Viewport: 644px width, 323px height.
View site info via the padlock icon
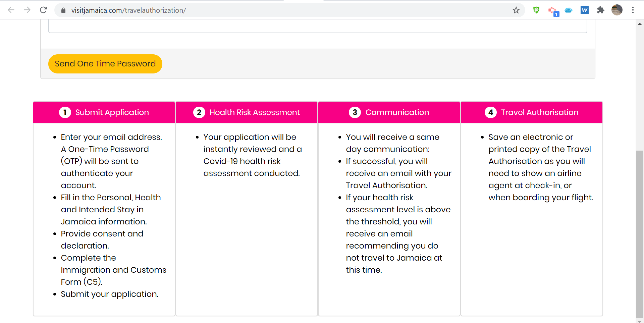coord(63,10)
